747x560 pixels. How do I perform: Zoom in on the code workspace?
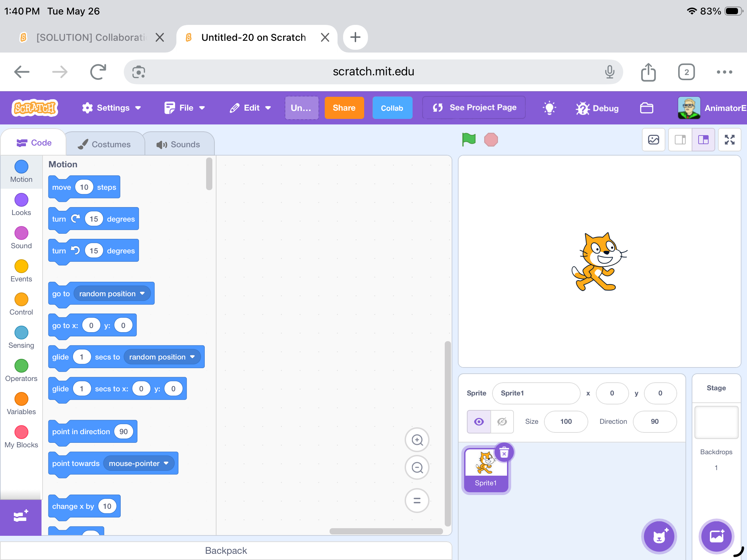417,440
